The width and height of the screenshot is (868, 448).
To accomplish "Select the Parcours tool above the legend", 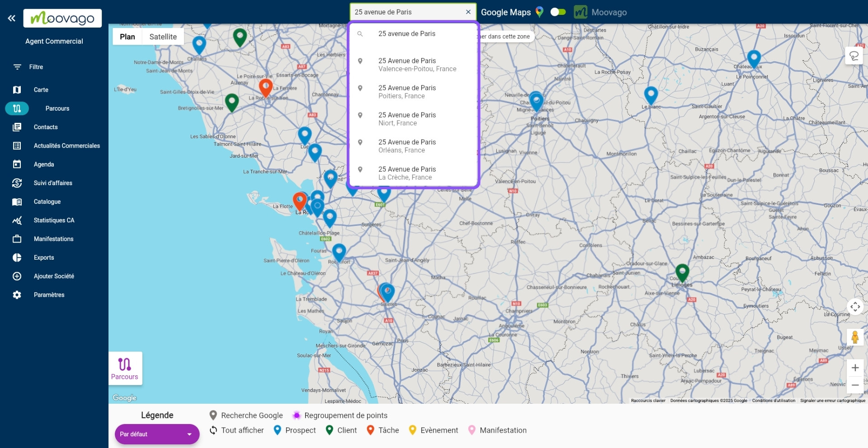I will 125,368.
